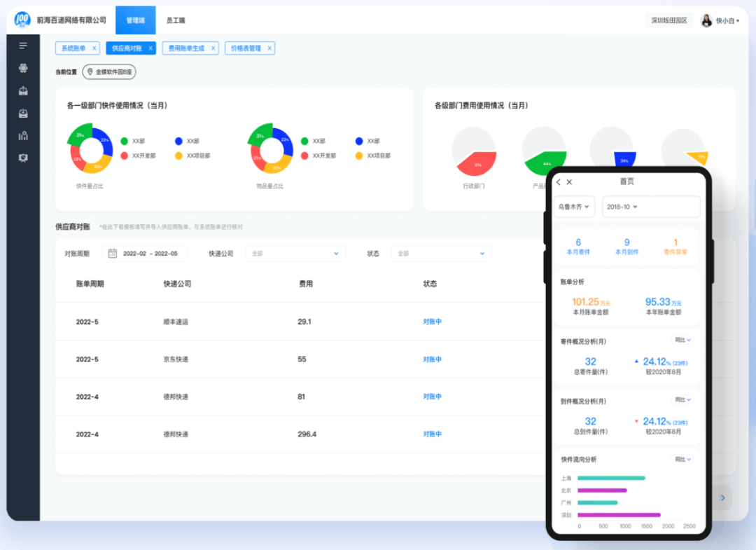The height and width of the screenshot is (550, 756).
Task: Click the 100 company logo icon
Action: tap(22, 20)
